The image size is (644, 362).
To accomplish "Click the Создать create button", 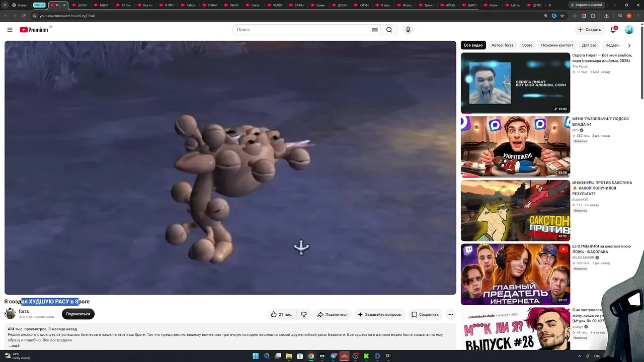I will 589,30.
